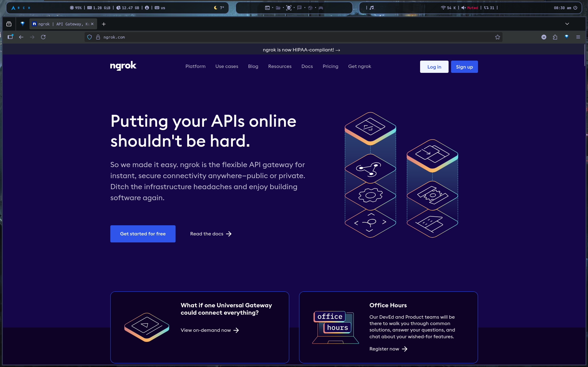Viewport: 588px width, 367px height.
Task: Click the tracking protection shield icon
Action: pos(89,37)
